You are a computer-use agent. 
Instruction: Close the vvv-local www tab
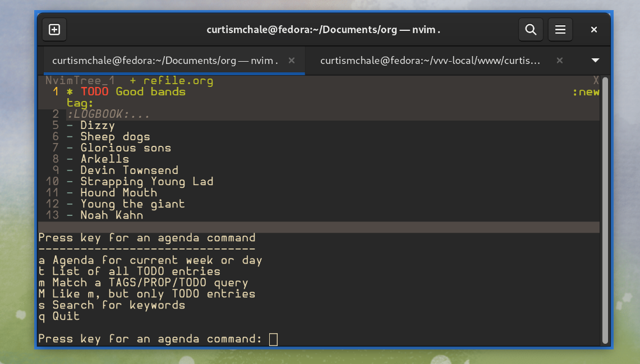click(559, 61)
